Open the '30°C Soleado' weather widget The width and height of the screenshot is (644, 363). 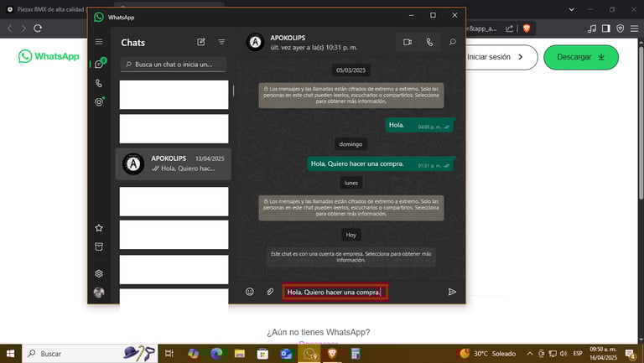[487, 354]
